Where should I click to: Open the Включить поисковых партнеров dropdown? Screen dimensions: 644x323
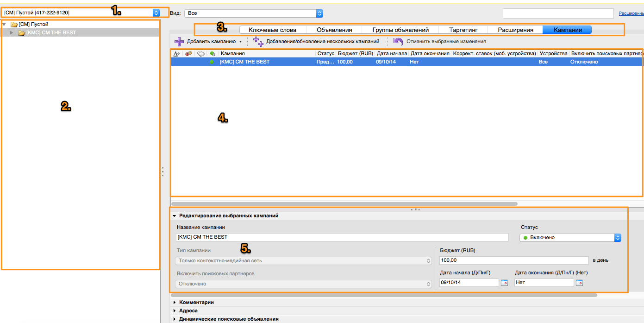pyautogui.click(x=303, y=284)
